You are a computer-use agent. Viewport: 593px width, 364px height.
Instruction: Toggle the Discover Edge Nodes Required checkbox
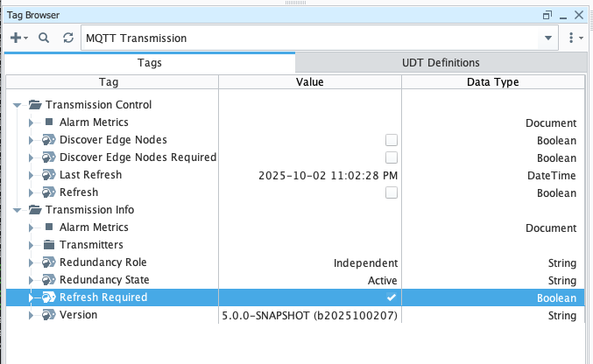tap(392, 157)
